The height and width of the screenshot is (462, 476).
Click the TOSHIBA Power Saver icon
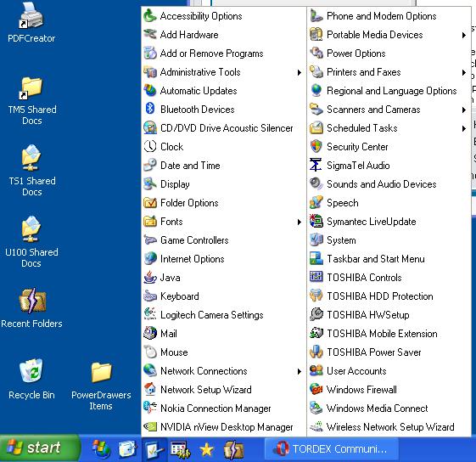(316, 352)
